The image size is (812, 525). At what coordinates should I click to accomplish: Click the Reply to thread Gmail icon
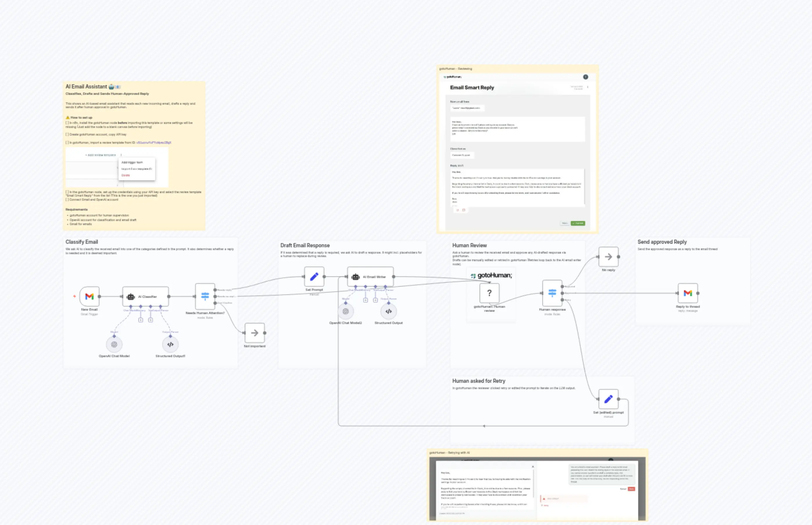click(x=688, y=293)
